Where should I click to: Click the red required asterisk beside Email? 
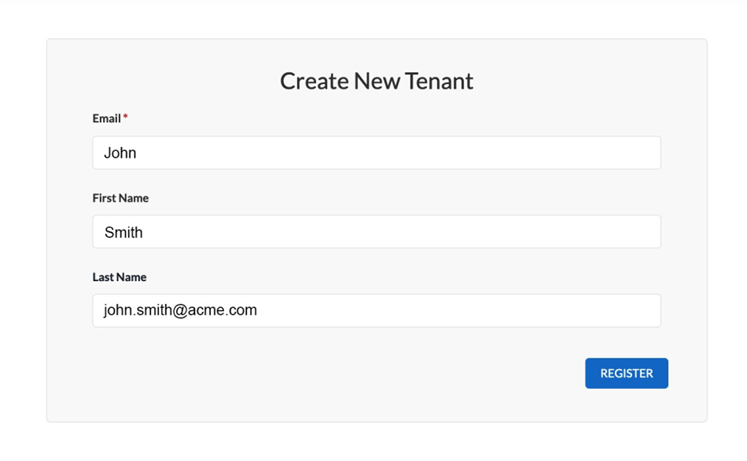126,118
